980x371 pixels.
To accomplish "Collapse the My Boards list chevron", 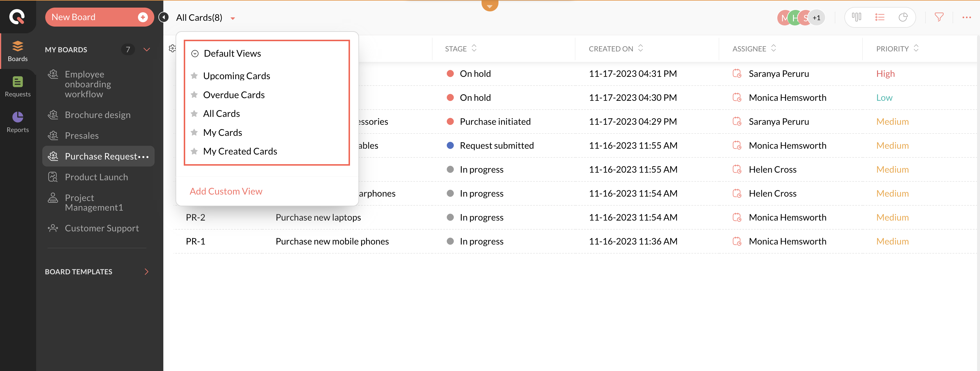I will [147, 50].
